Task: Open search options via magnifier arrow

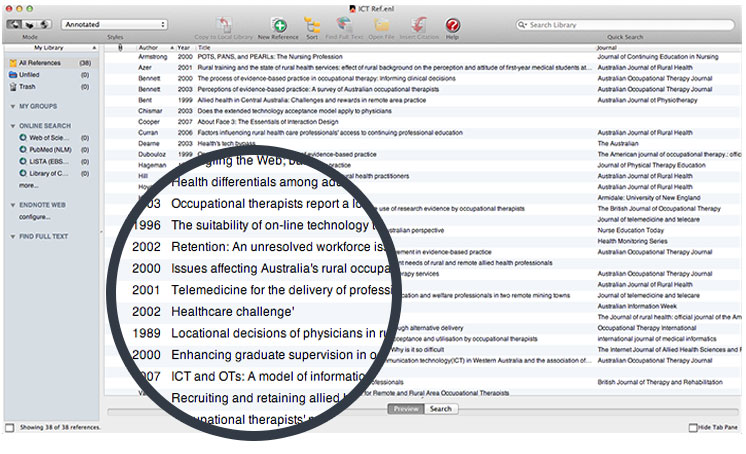Action: tap(522, 25)
